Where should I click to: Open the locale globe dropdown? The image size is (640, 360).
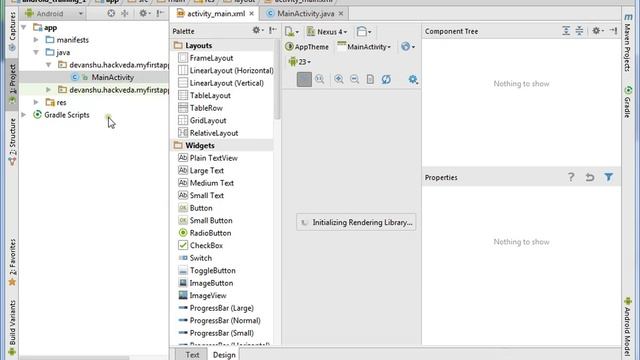(x=408, y=47)
